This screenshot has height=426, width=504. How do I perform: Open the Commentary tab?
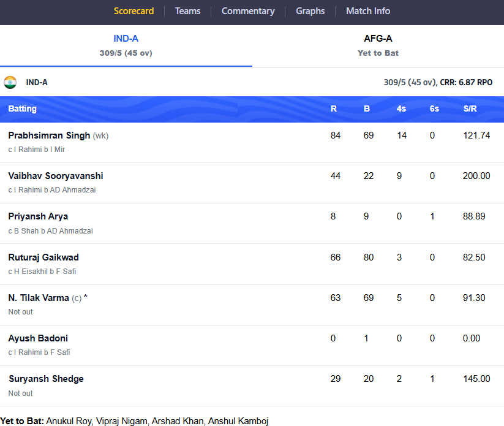click(x=248, y=11)
